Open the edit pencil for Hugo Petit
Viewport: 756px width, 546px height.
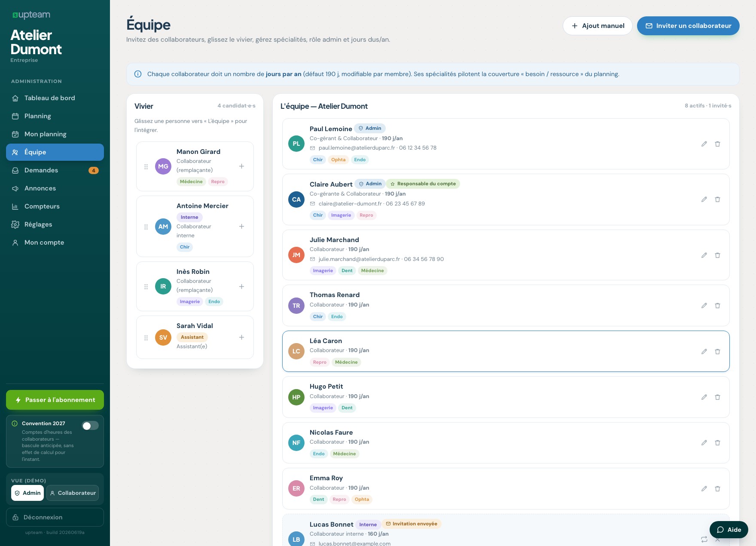point(704,397)
